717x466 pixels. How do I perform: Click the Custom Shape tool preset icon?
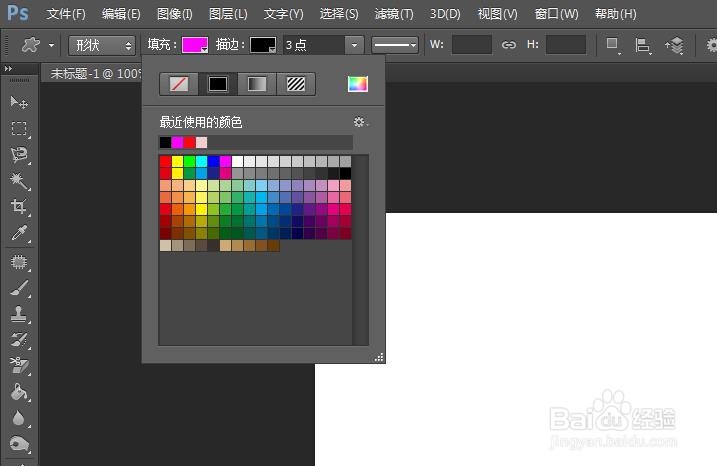(x=31, y=45)
